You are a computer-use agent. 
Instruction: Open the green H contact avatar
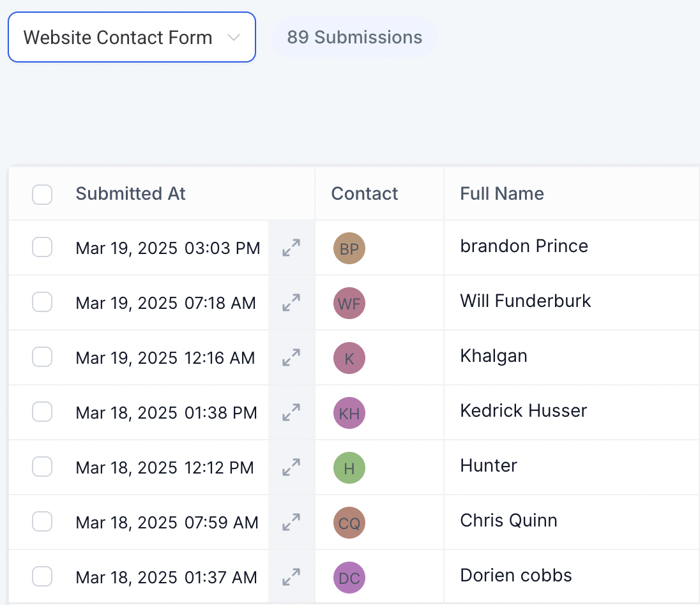[349, 468]
